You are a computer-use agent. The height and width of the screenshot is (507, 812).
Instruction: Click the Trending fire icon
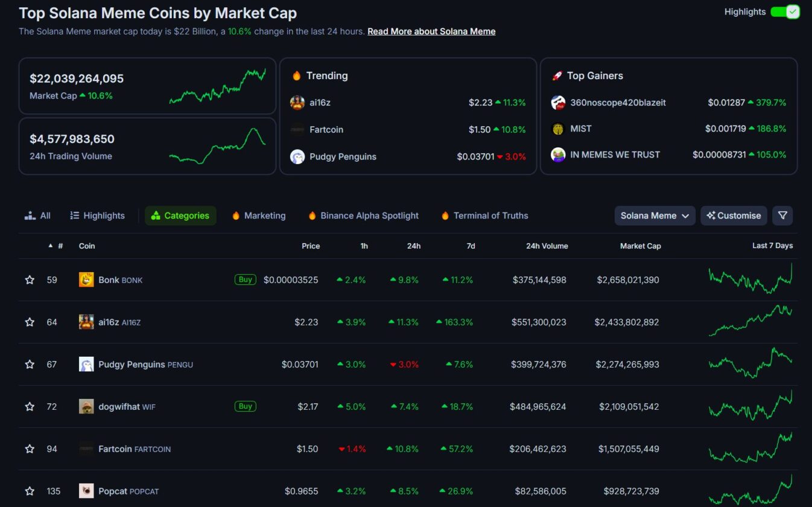296,75
